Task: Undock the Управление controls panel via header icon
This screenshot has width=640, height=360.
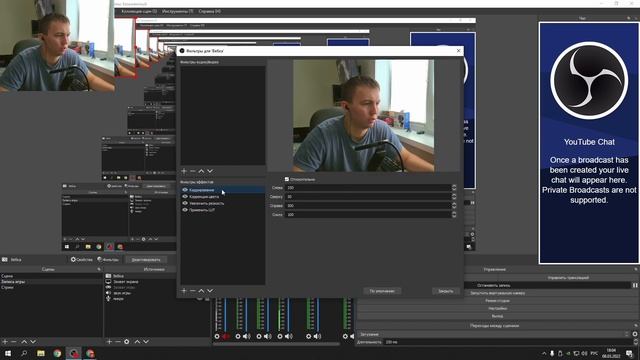Action: [x=636, y=269]
